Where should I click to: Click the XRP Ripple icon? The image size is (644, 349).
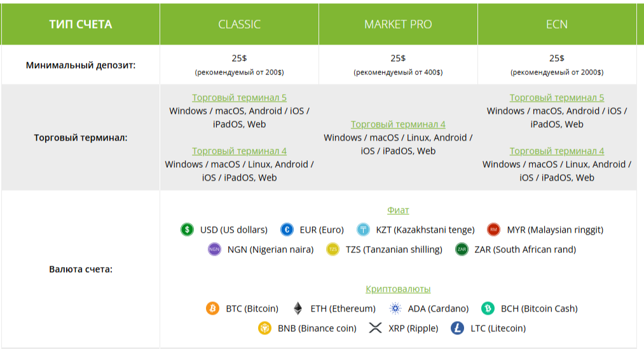(x=376, y=328)
